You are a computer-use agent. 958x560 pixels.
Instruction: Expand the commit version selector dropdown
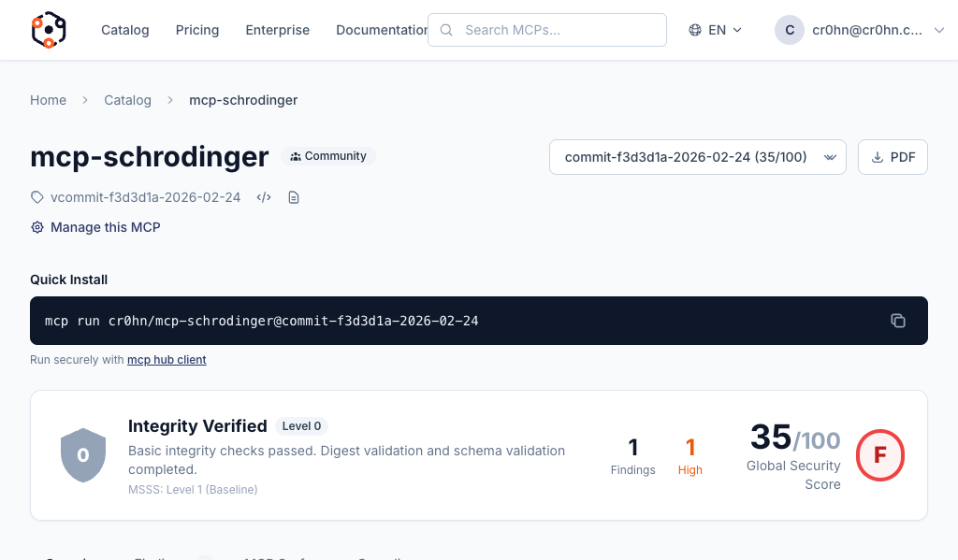tap(697, 157)
